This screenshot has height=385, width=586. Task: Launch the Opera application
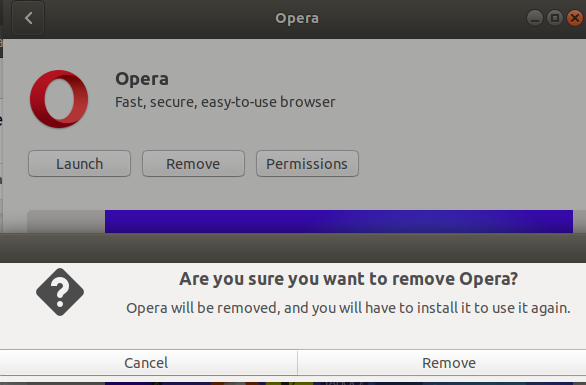pos(79,164)
